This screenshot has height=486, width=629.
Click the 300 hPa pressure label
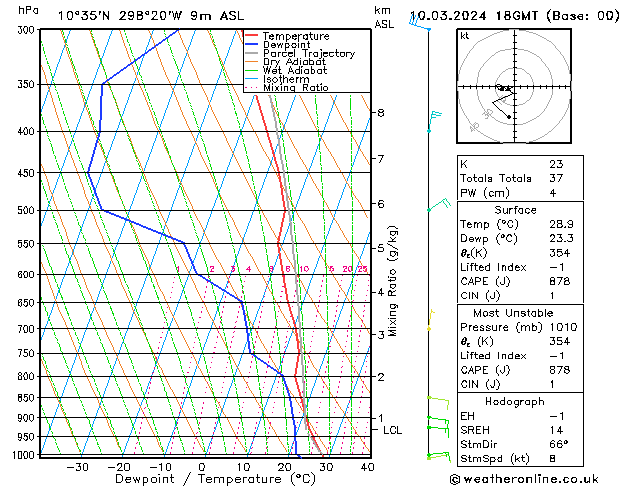click(28, 30)
